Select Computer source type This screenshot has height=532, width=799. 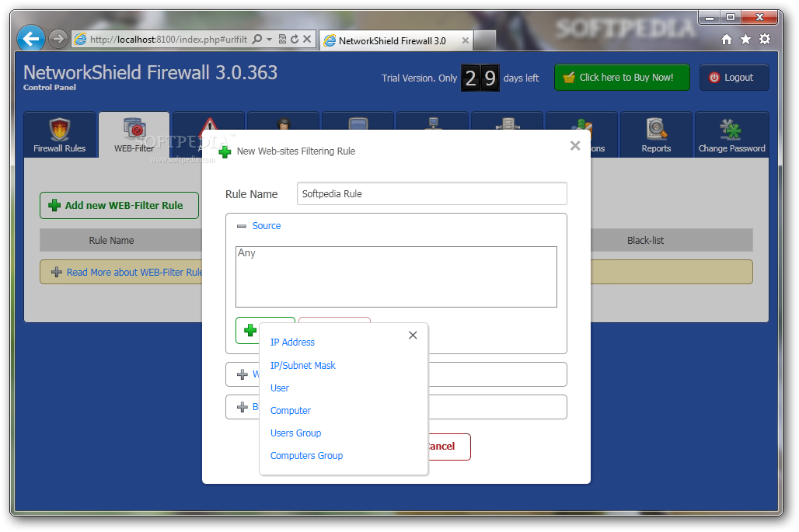291,410
